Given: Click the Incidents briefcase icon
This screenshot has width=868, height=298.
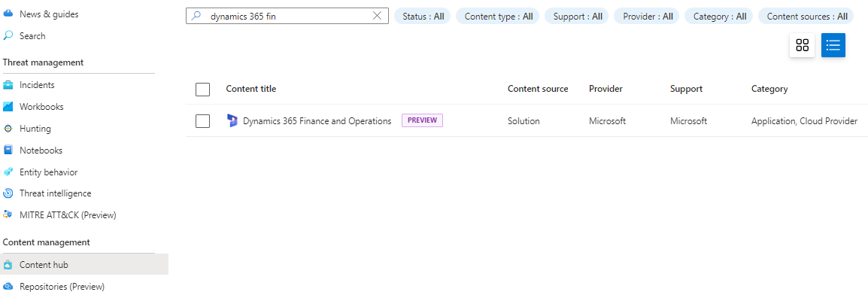Looking at the screenshot, I should pyautogui.click(x=8, y=85).
